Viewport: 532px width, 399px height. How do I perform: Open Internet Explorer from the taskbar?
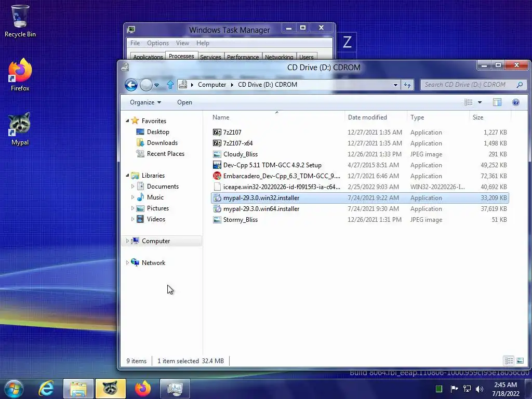pyautogui.click(x=46, y=389)
